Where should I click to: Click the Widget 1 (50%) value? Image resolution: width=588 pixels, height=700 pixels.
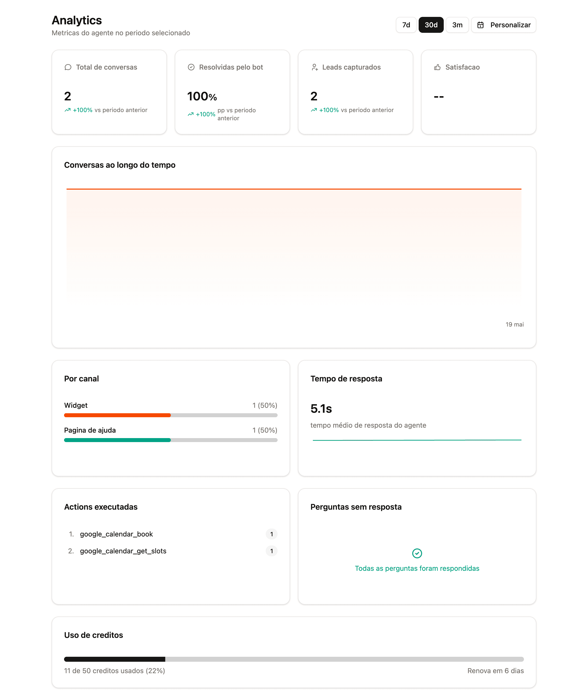[265, 406]
